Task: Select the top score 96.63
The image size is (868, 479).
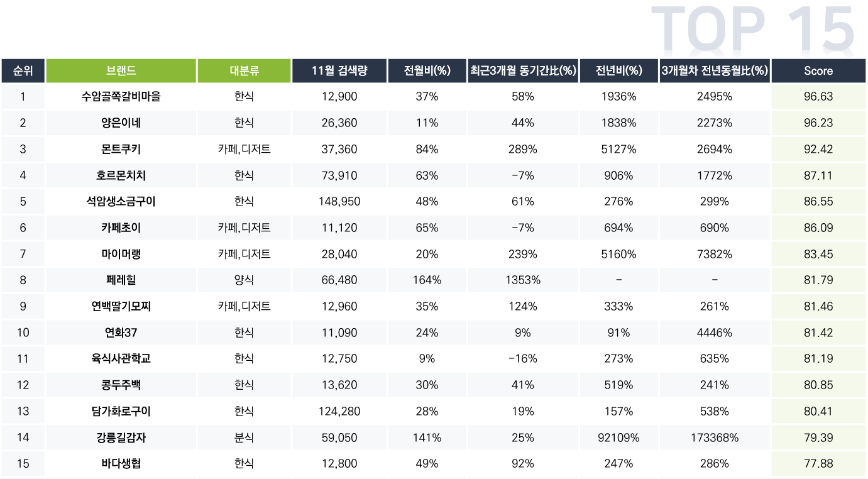Action: coord(818,97)
